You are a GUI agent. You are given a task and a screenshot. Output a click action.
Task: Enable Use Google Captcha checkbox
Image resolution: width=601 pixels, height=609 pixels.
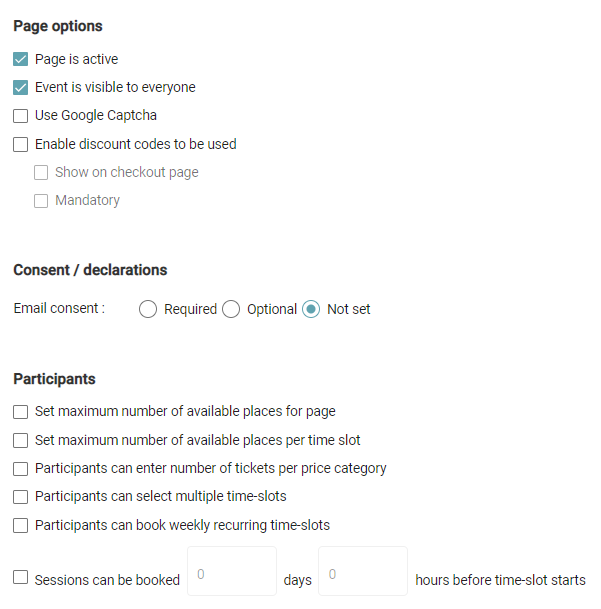click(x=21, y=115)
